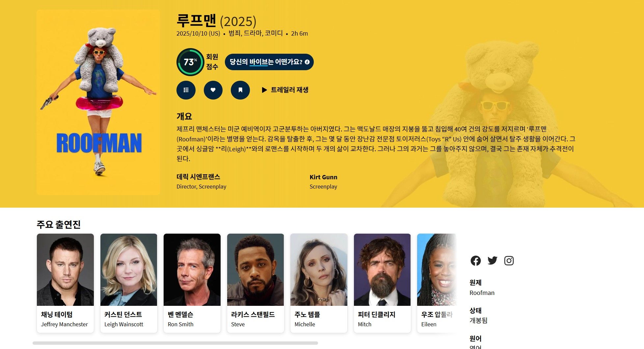Click the add to list icon
The image size is (644, 349).
tap(186, 90)
